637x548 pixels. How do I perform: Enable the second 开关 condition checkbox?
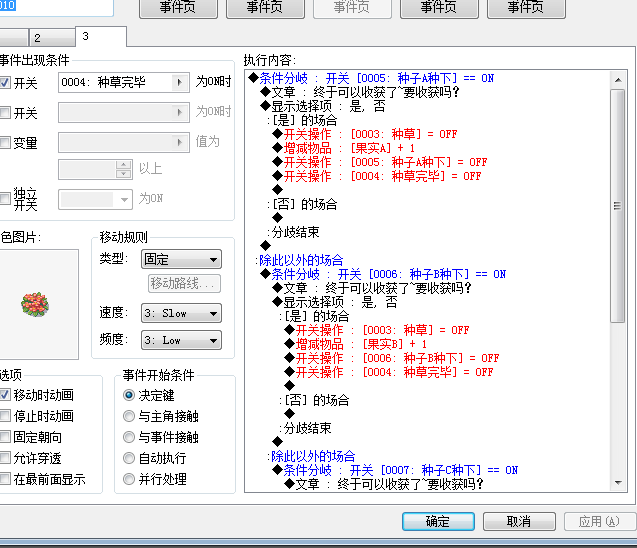(5, 113)
